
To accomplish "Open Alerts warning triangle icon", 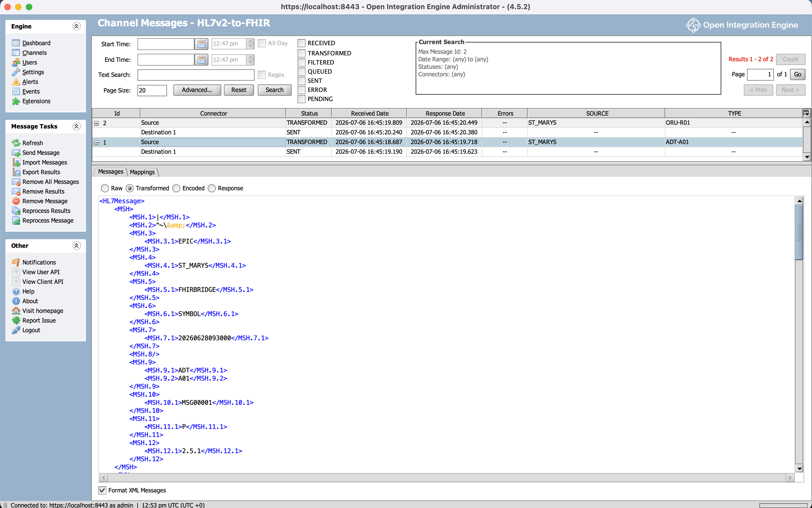I will pyautogui.click(x=16, y=82).
